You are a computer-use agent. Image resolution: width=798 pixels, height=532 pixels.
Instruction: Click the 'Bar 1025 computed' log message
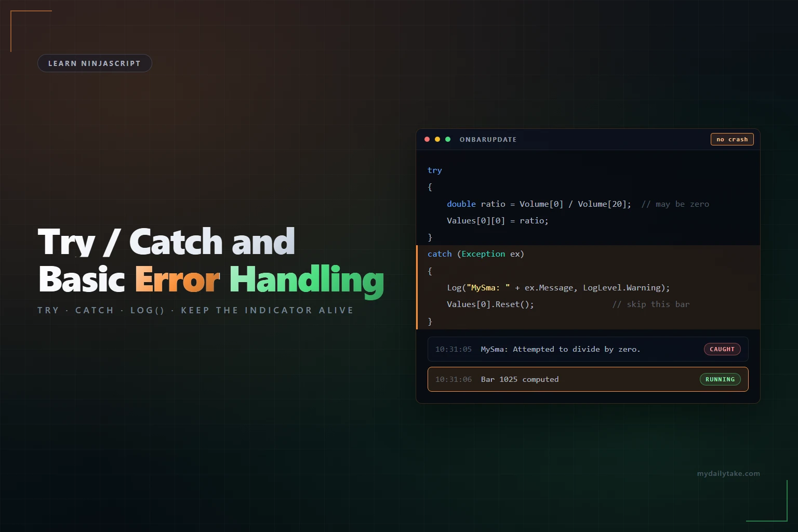pos(520,379)
